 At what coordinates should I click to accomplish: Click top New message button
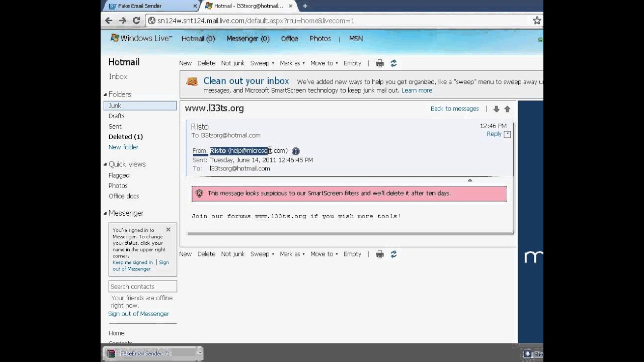click(x=185, y=63)
